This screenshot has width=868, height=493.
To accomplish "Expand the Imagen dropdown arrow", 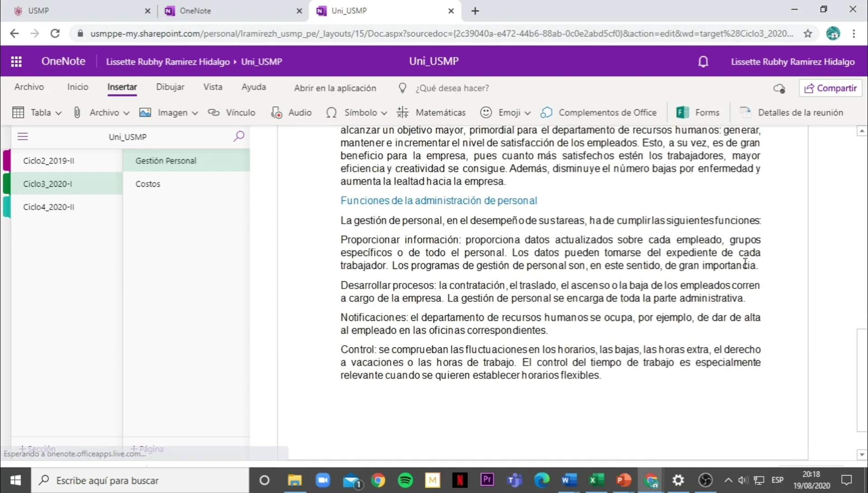I will pyautogui.click(x=195, y=113).
